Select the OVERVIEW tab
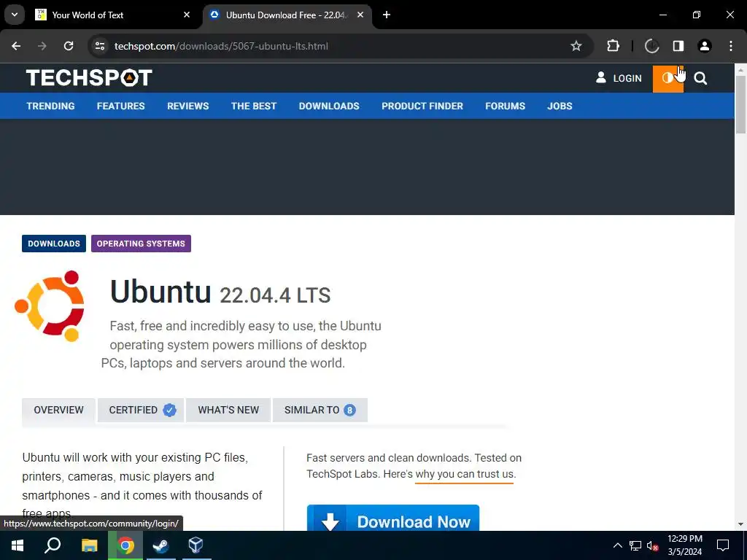 (58, 410)
